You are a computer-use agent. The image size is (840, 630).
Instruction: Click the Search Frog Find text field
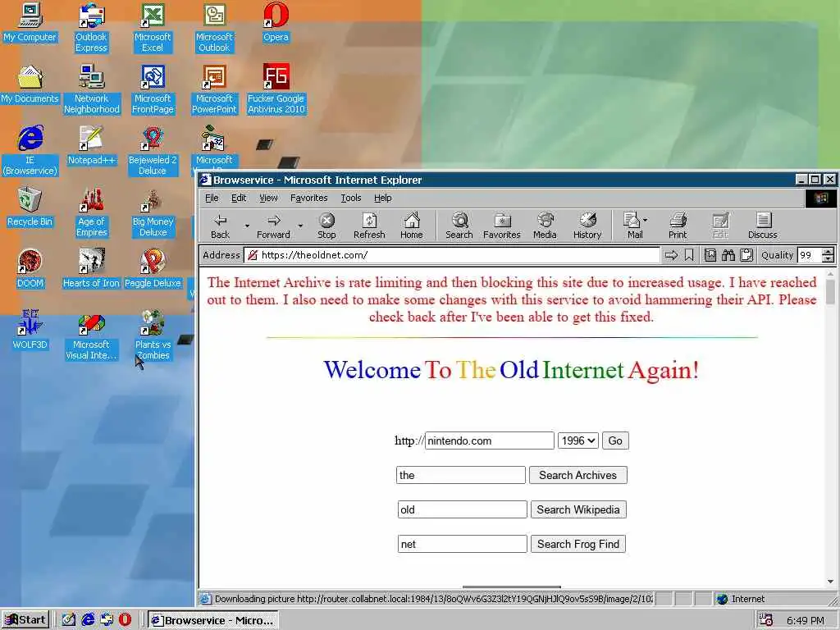point(463,544)
